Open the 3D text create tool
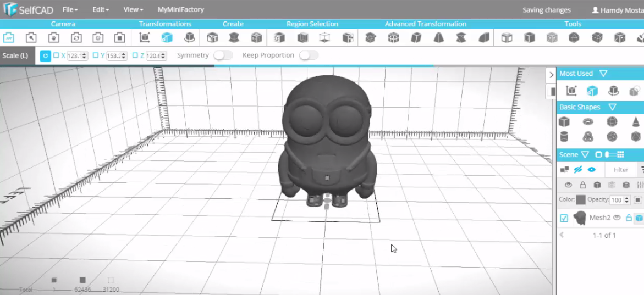This screenshot has height=295, width=644. [212, 38]
